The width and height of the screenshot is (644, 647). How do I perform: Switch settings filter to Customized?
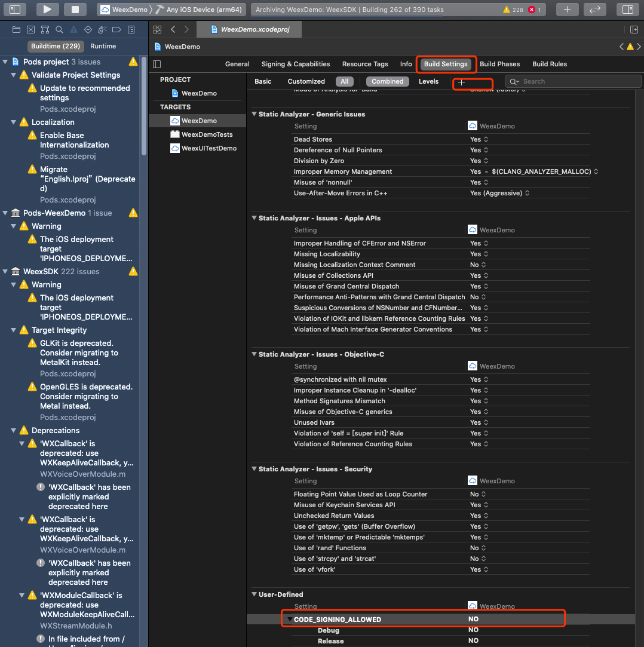(306, 81)
